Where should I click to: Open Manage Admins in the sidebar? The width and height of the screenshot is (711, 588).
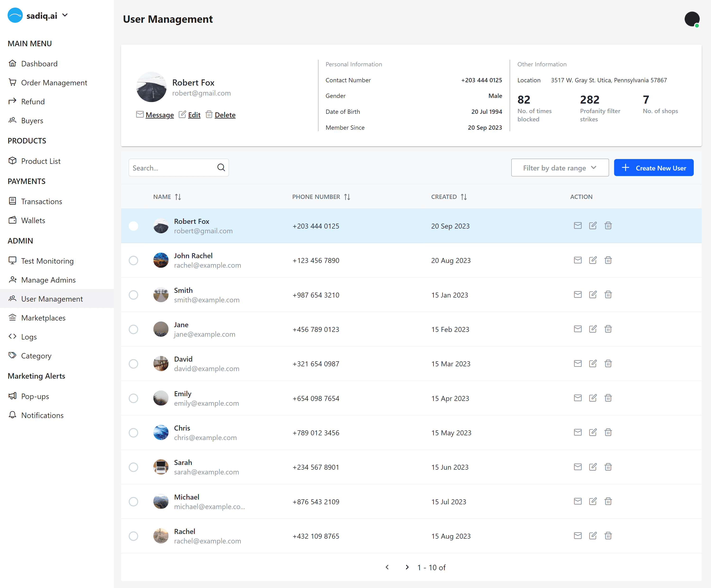(57, 280)
